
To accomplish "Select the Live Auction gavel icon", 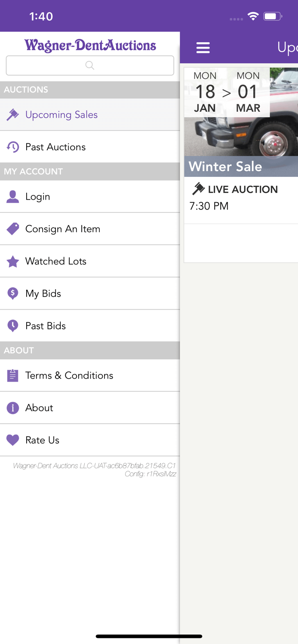I will point(199,188).
